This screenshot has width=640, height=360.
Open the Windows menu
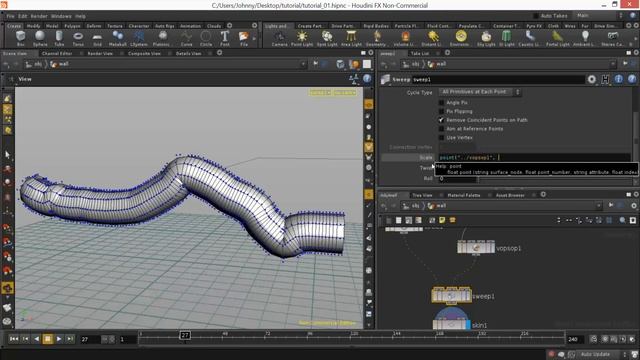click(61, 16)
